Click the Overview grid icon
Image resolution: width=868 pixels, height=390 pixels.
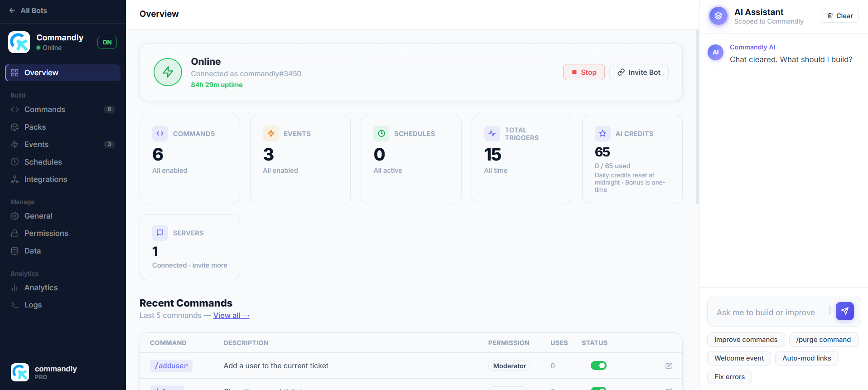click(15, 73)
